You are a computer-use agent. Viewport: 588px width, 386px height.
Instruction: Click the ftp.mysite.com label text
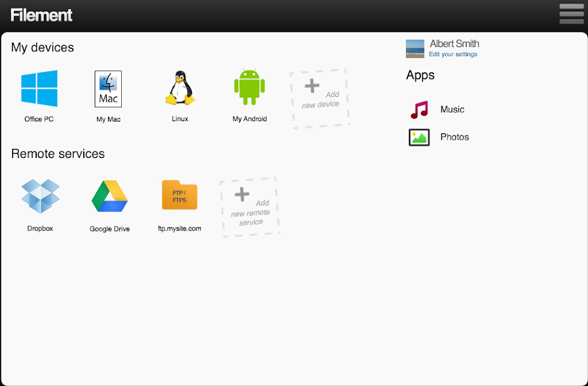coord(180,229)
